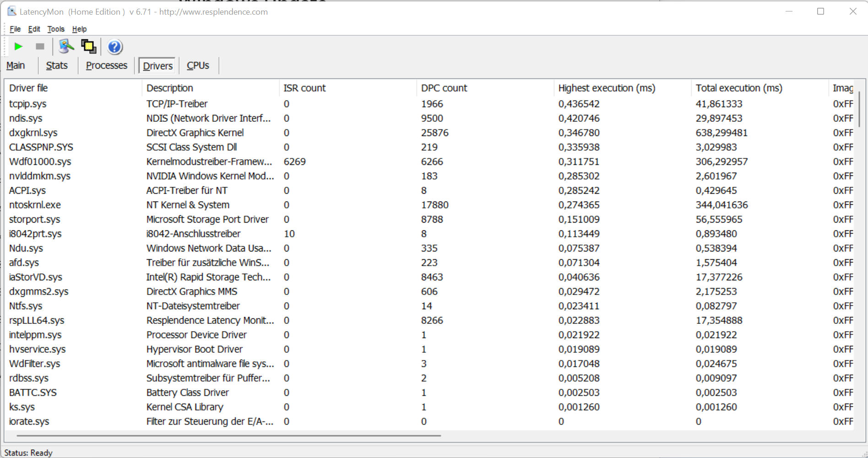Open the Tools menu
Image resolution: width=868 pixels, height=458 pixels.
pos(56,29)
